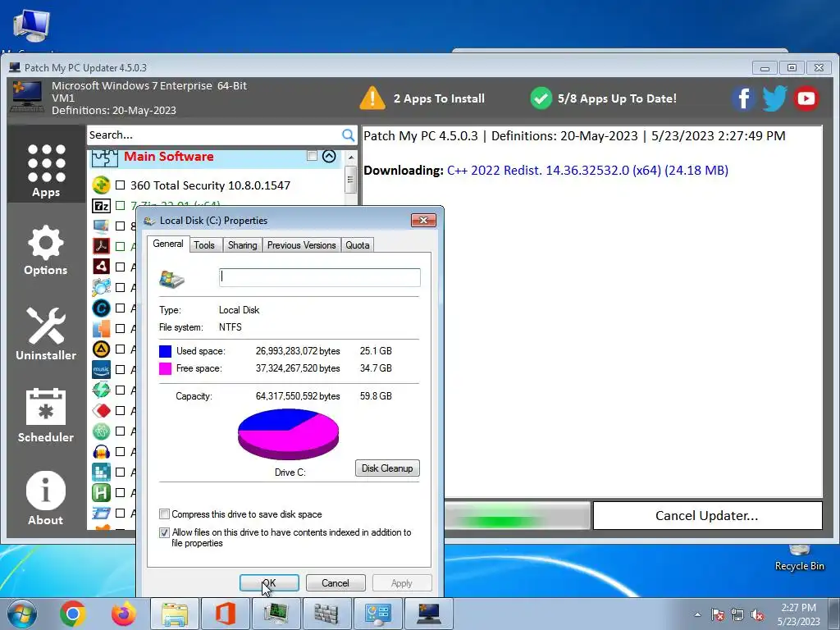The image size is (840, 630).
Task: Switch to the Previous Versions tab
Action: 302,244
